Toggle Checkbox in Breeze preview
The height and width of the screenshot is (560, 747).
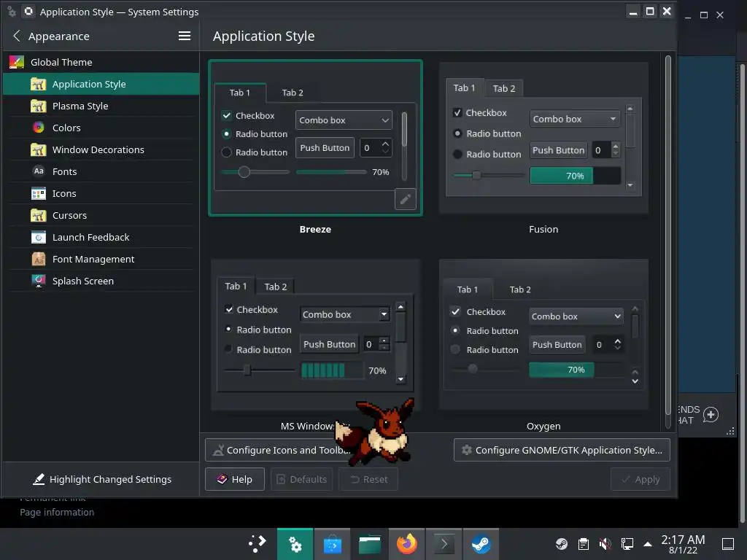(226, 115)
